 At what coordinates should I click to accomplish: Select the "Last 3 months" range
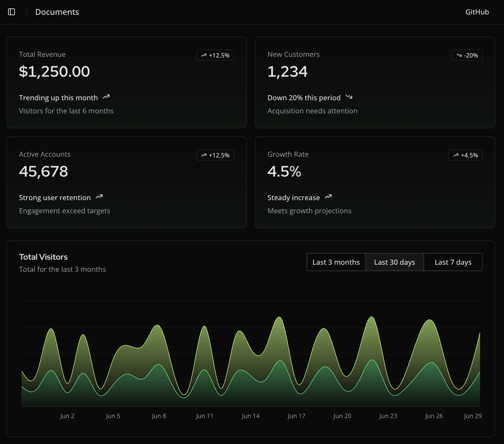[x=336, y=262]
